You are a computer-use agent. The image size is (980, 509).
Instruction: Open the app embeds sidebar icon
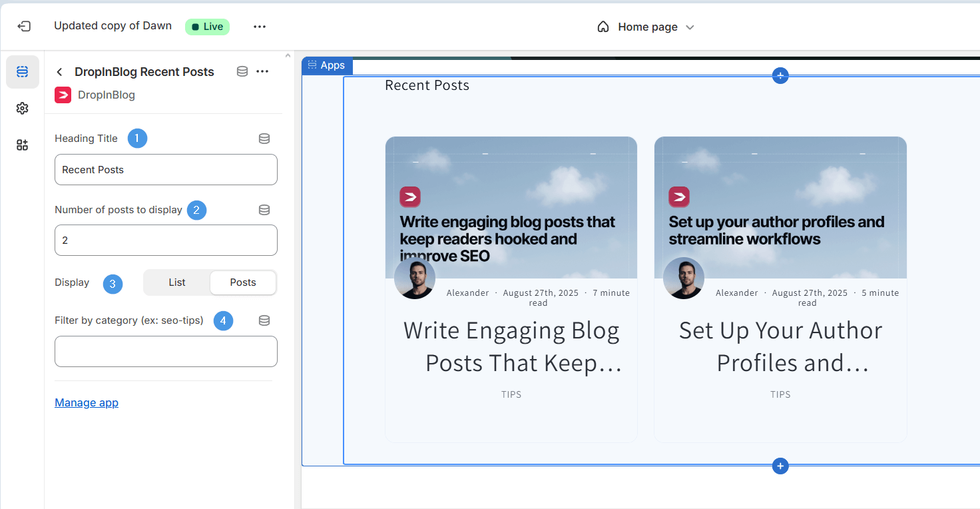(23, 145)
